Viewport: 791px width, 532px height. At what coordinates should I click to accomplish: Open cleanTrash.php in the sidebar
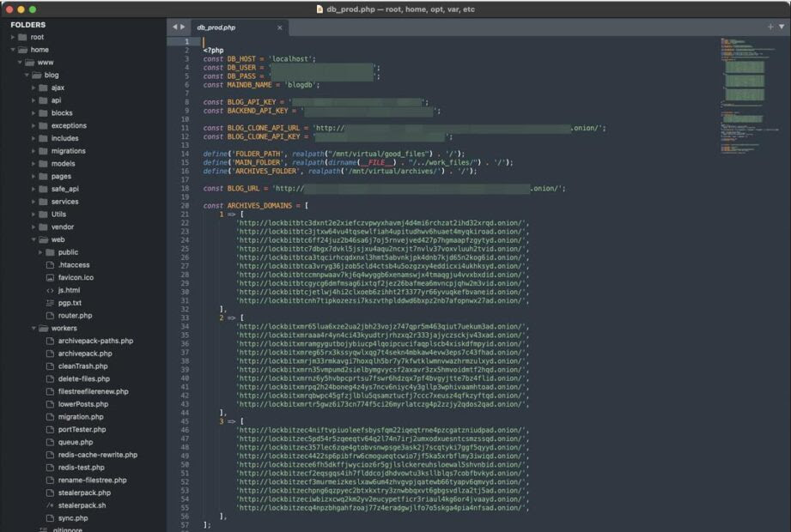click(82, 366)
